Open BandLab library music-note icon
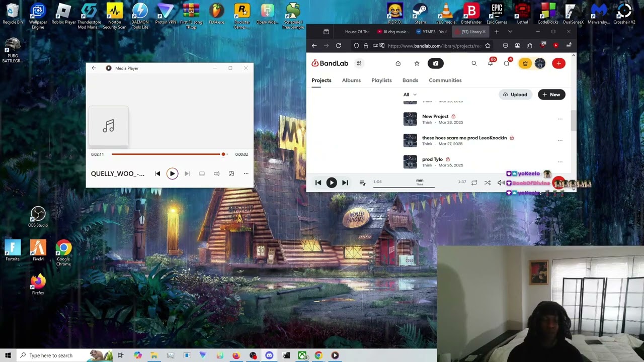The image size is (644, 362). tap(436, 63)
